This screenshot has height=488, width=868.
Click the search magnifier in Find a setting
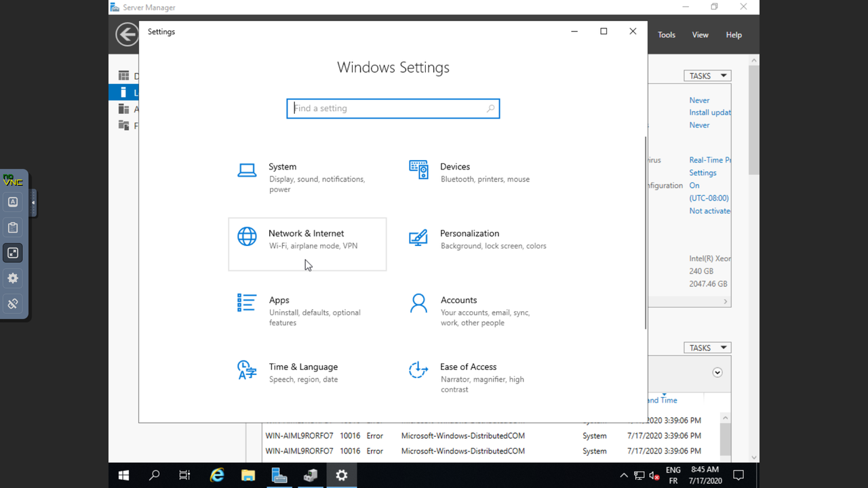(490, 108)
